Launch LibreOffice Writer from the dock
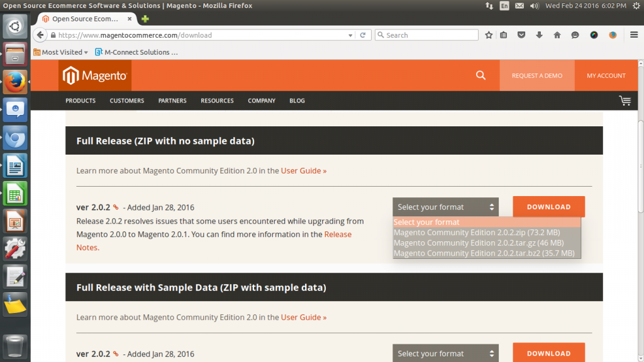The height and width of the screenshot is (362, 644). coord(15,167)
